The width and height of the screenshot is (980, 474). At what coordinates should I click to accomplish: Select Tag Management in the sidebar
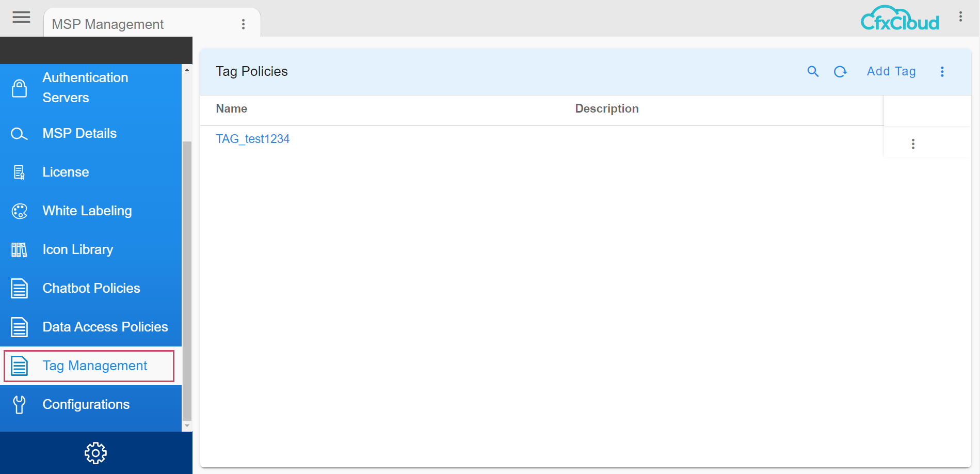[94, 366]
